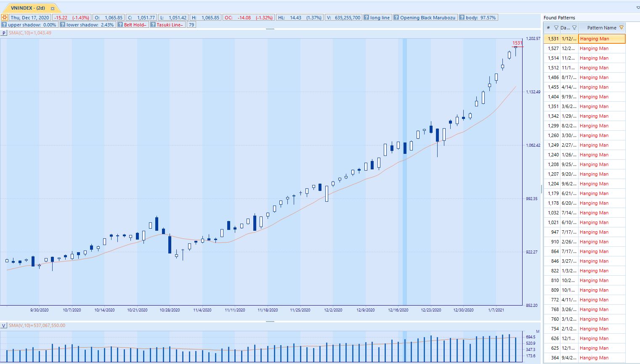Viewport: 640px width, 364px height.
Task: Click the SMA(C,10) indicator label
Action: point(30,33)
